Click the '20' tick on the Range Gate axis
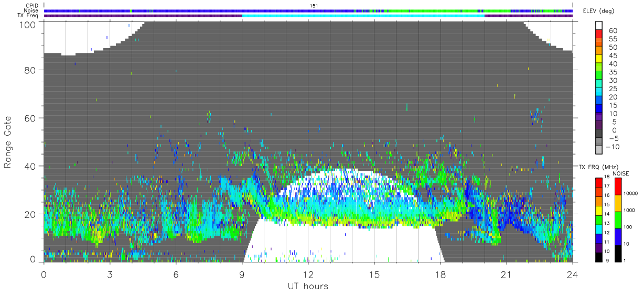 30,214
